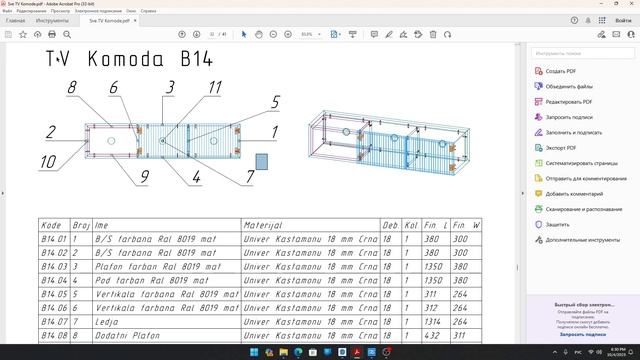Expand the page display options arrow
This screenshot has width=640, height=360.
point(340,35)
